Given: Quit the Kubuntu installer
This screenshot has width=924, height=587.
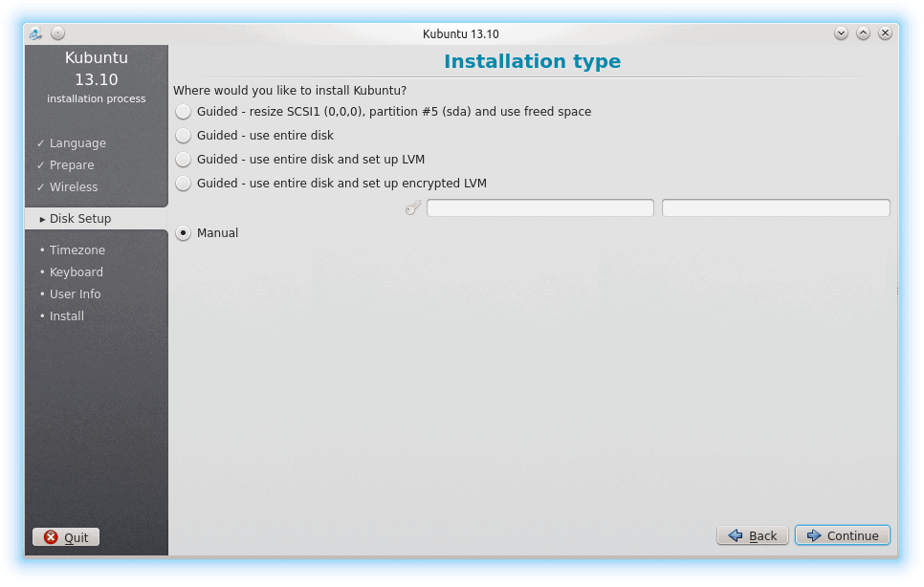Looking at the screenshot, I should 66,537.
